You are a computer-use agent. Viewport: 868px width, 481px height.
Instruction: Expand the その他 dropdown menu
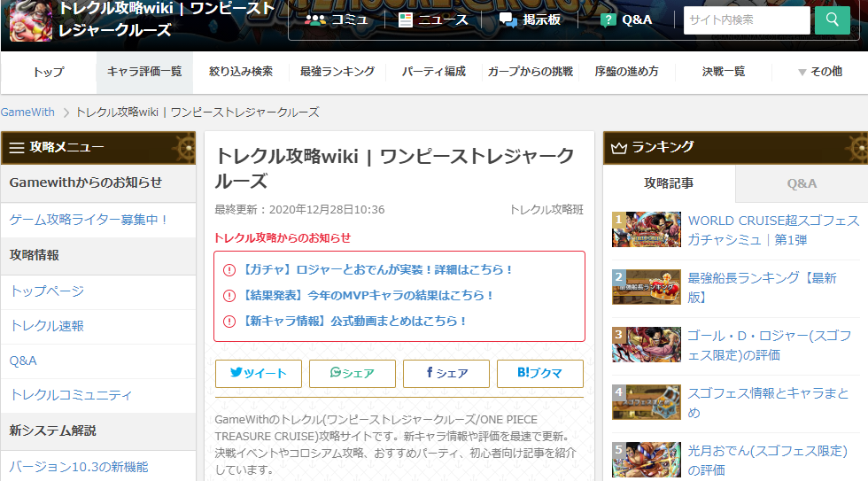coord(820,72)
